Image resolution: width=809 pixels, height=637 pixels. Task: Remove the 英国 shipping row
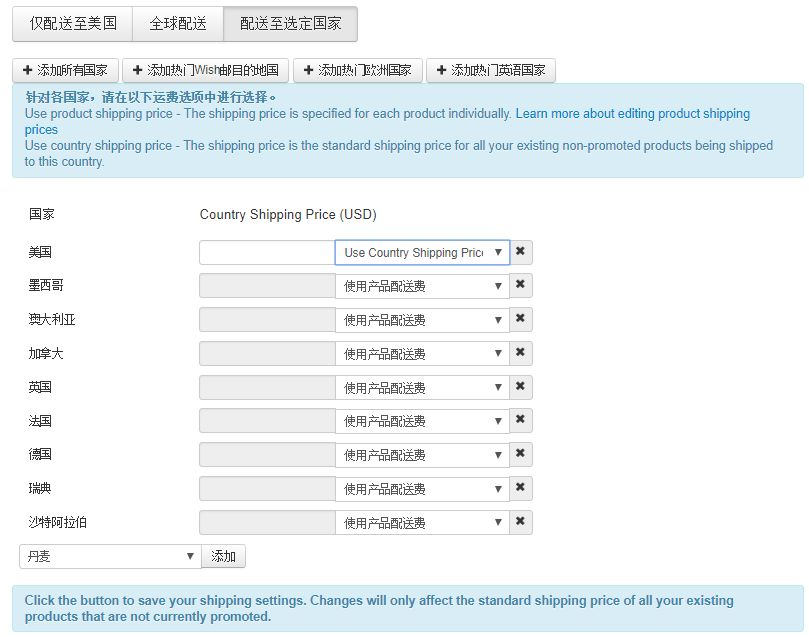point(520,387)
